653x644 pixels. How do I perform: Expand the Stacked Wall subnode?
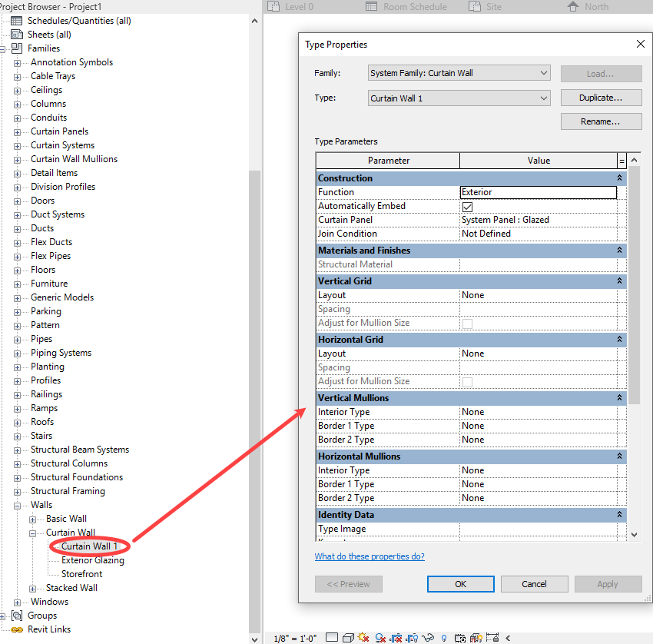[x=32, y=589]
